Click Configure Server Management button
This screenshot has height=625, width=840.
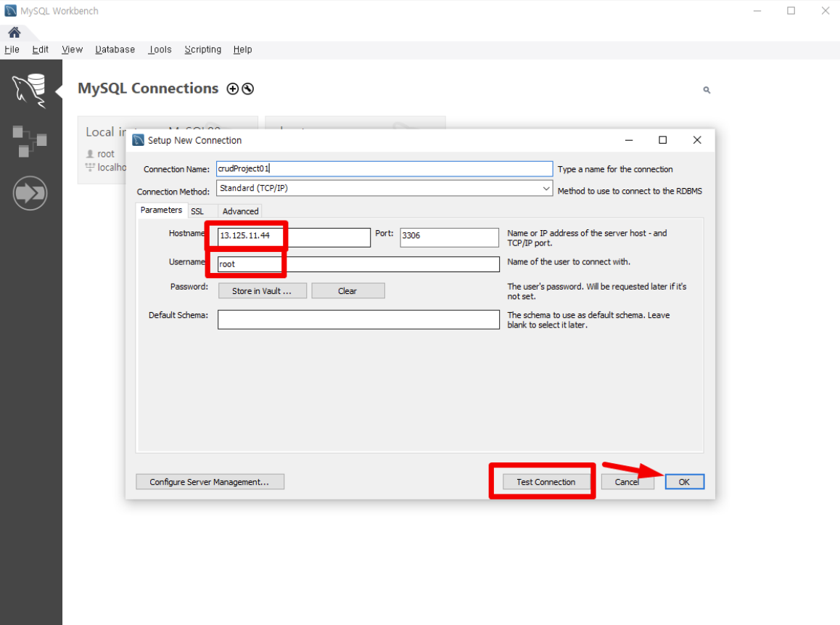coord(210,482)
